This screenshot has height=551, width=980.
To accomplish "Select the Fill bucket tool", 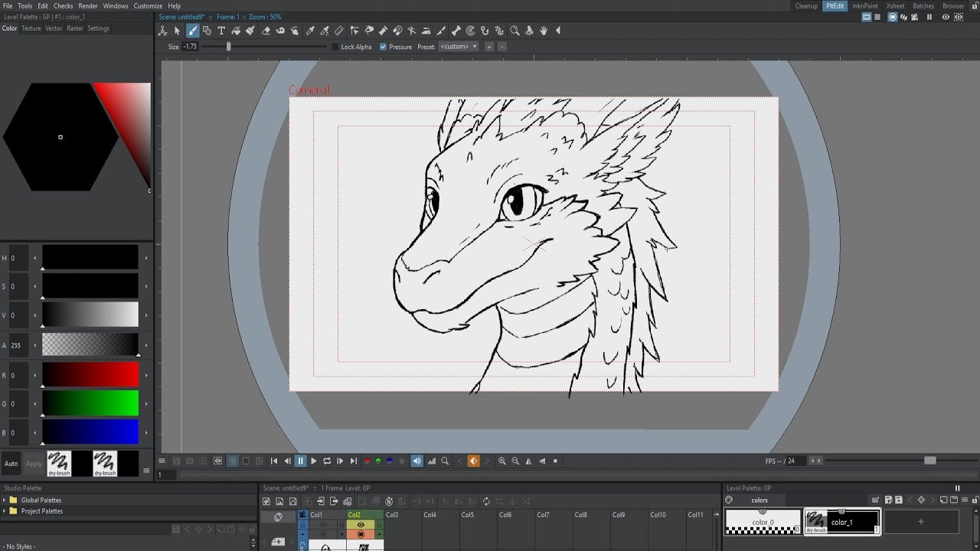I will [236, 31].
